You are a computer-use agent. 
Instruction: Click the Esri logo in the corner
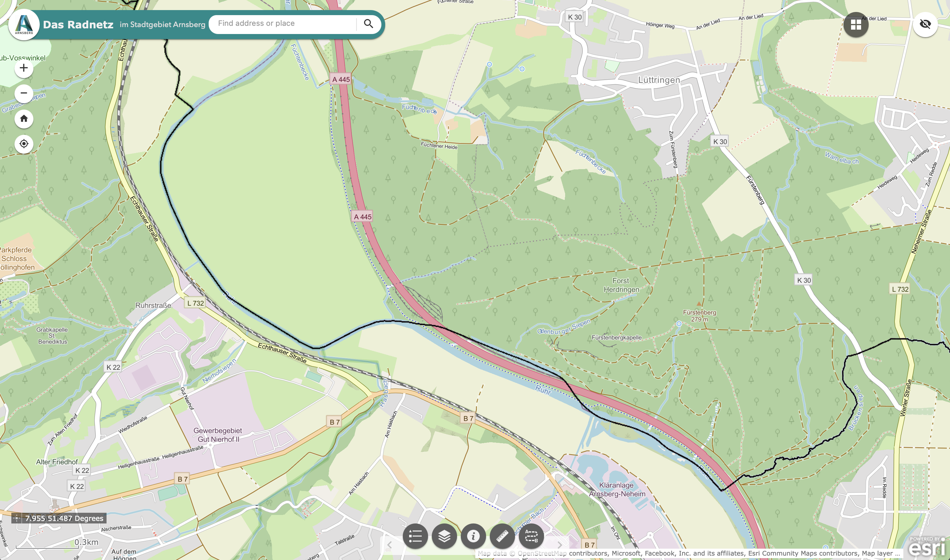coord(927,547)
